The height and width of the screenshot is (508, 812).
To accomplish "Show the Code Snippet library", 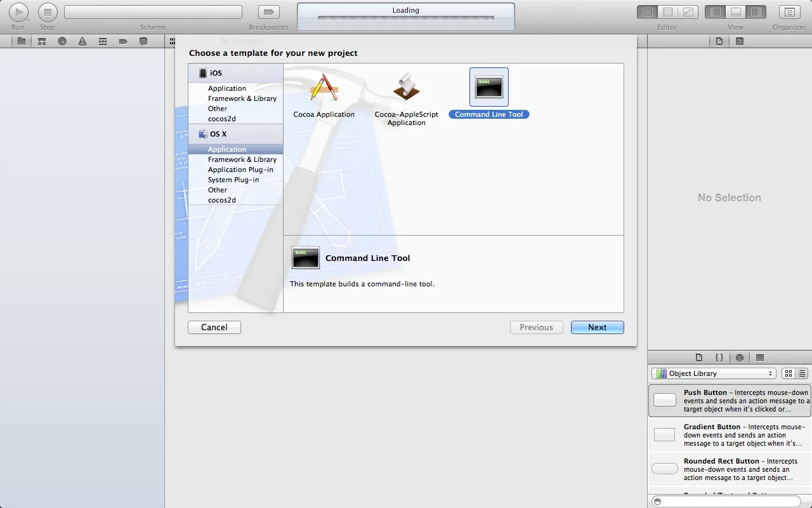I will pyautogui.click(x=719, y=357).
